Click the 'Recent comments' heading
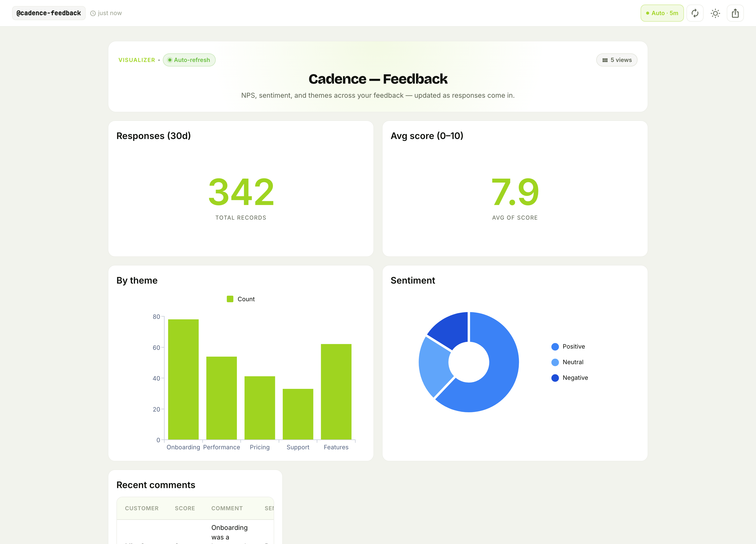Viewport: 756px width, 544px height. (156, 485)
